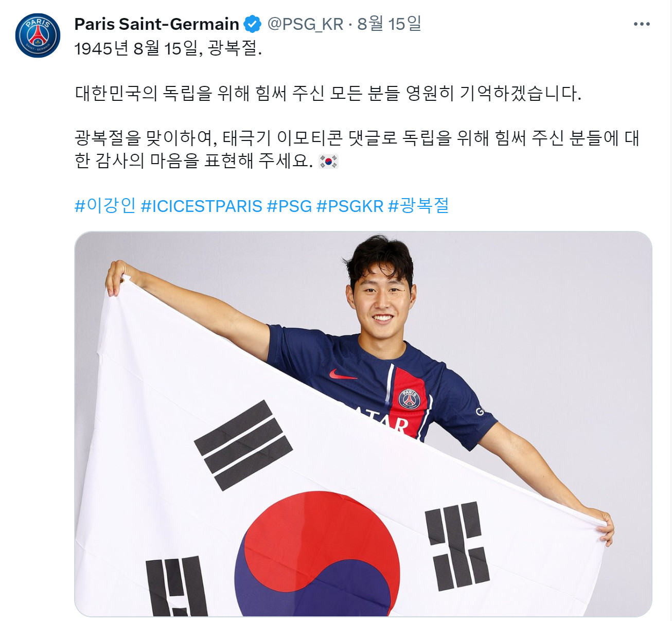Click the 8월 15일 post date

[x=389, y=24]
